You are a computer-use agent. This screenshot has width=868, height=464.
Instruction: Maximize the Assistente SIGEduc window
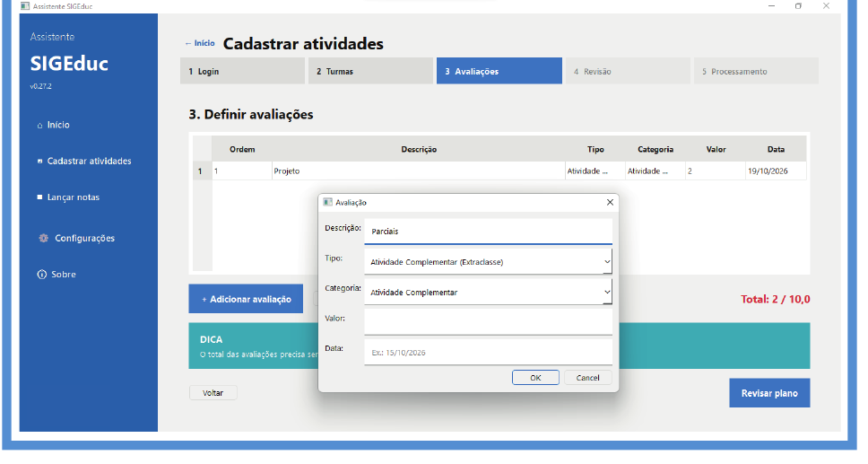point(798,6)
